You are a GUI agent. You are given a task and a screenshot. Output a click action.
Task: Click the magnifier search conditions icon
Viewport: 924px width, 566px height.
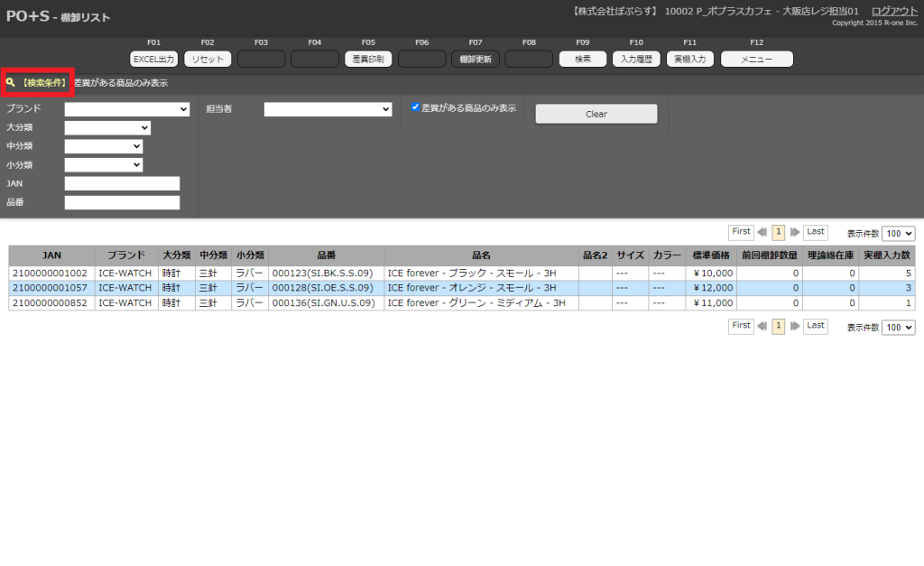click(11, 82)
